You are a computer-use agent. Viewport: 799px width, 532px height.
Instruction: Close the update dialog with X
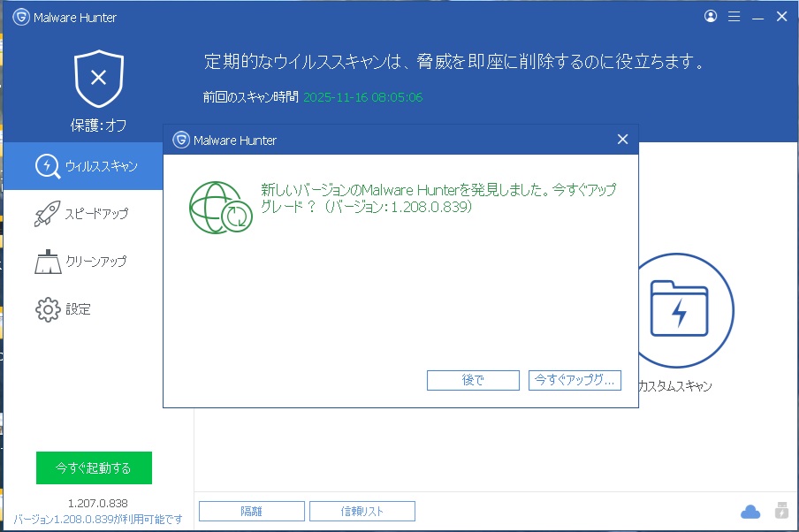[x=622, y=139]
